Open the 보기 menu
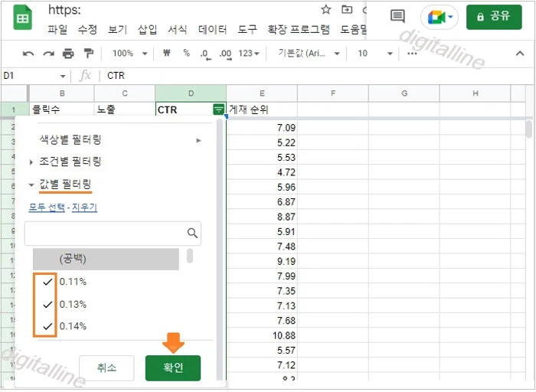 click(x=118, y=29)
